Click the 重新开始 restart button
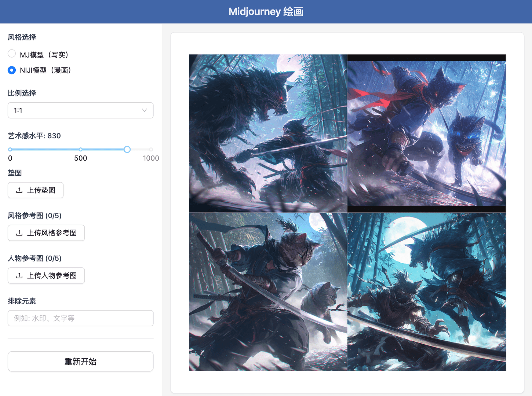This screenshot has width=532, height=396. 80,361
